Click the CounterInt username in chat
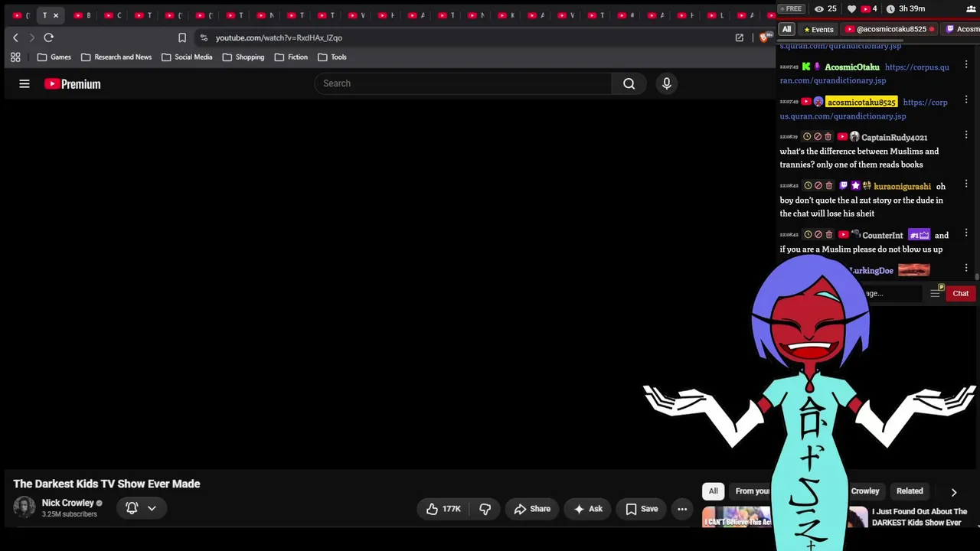The height and width of the screenshot is (551, 980). [883, 236]
